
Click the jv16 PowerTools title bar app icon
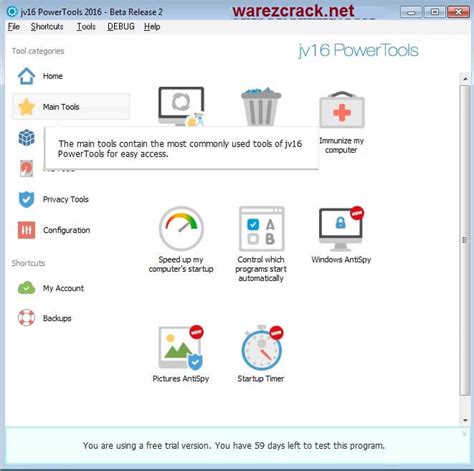click(12, 12)
